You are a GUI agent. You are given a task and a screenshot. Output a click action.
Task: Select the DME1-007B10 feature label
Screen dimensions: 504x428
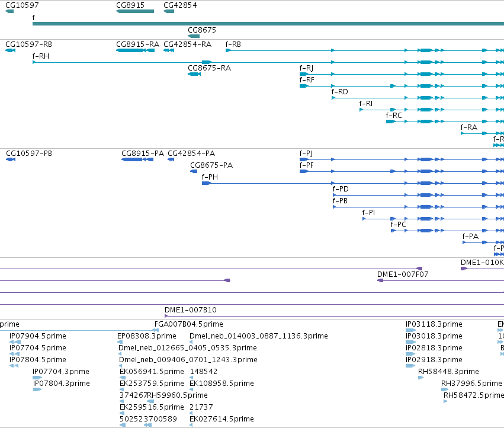[191, 310]
